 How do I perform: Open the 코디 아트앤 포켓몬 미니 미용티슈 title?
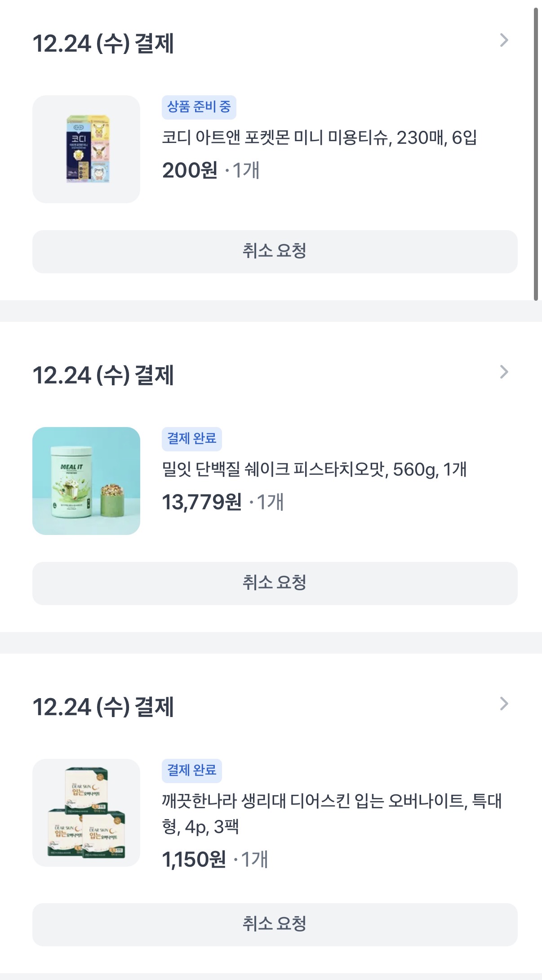319,138
